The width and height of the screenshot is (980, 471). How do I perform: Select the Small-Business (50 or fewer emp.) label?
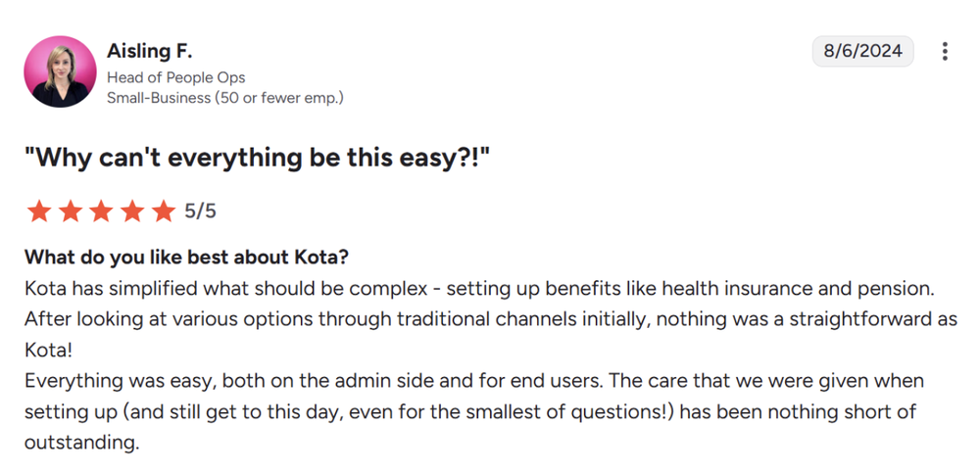click(225, 98)
